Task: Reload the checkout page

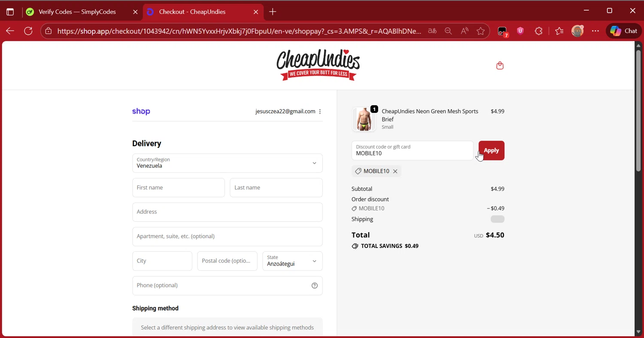Action: click(x=28, y=31)
